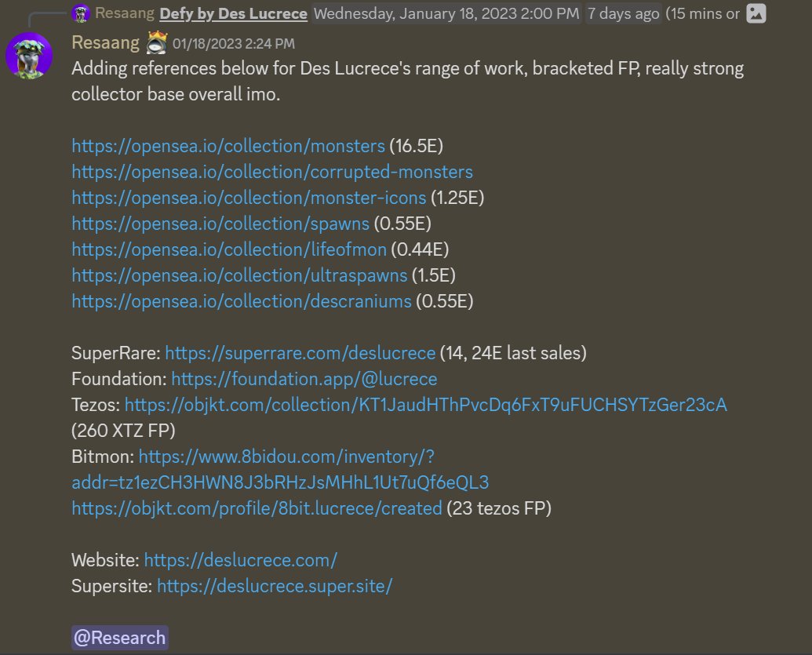
Task: Click the '(23 tezos FP)' text
Action: (499, 508)
